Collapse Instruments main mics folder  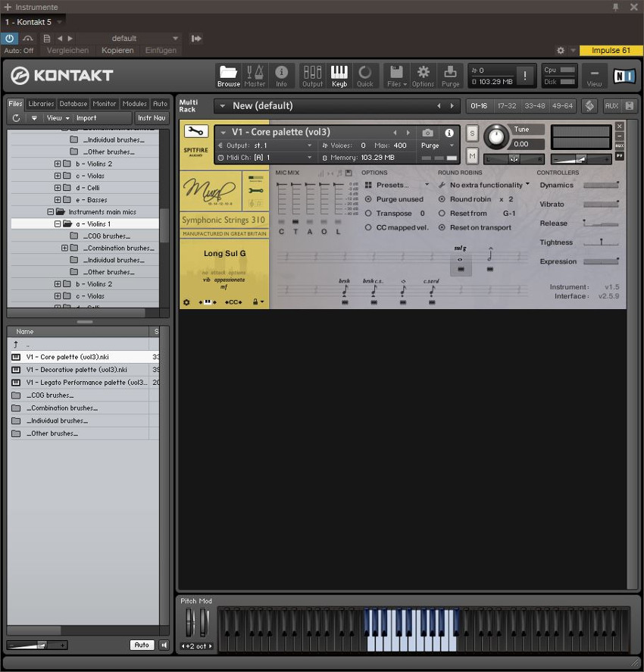pos(50,212)
